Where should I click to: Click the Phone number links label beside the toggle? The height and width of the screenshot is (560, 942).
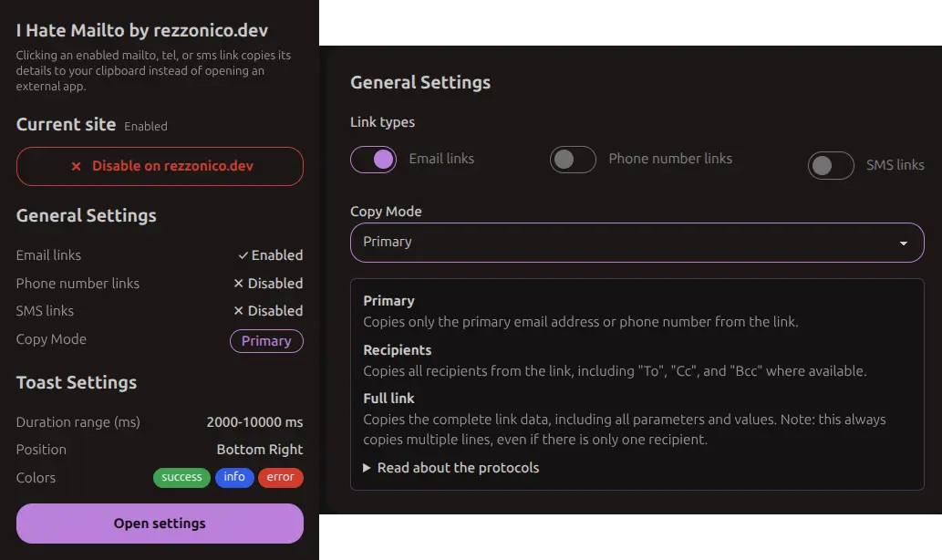[670, 159]
